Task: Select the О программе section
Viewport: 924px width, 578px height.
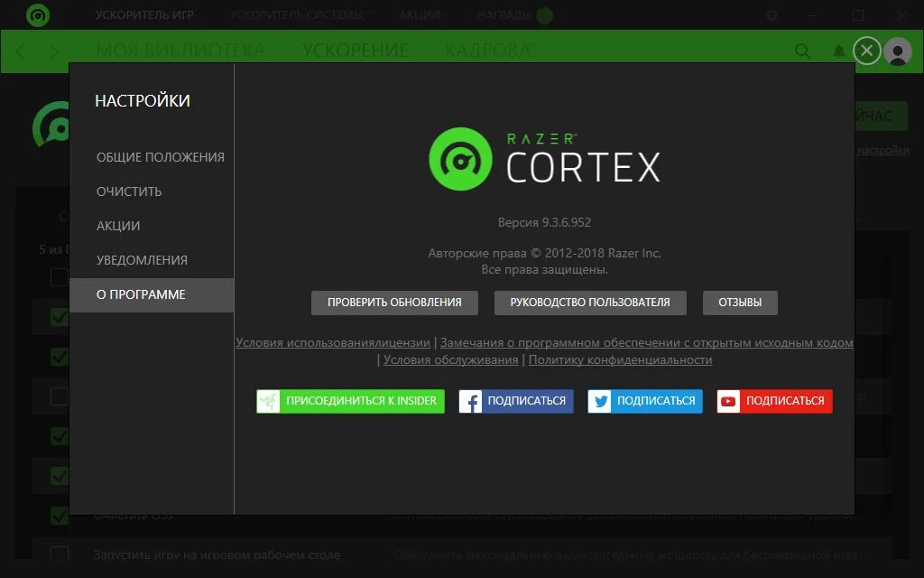Action: click(x=152, y=295)
